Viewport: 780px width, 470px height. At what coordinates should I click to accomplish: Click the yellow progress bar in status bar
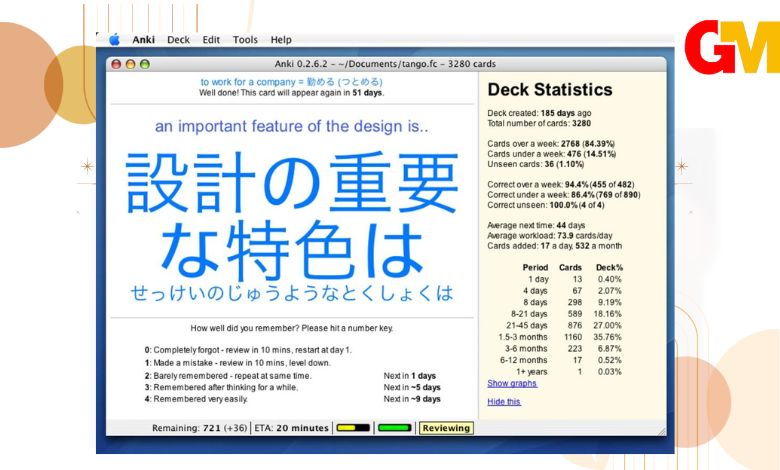coord(353,428)
